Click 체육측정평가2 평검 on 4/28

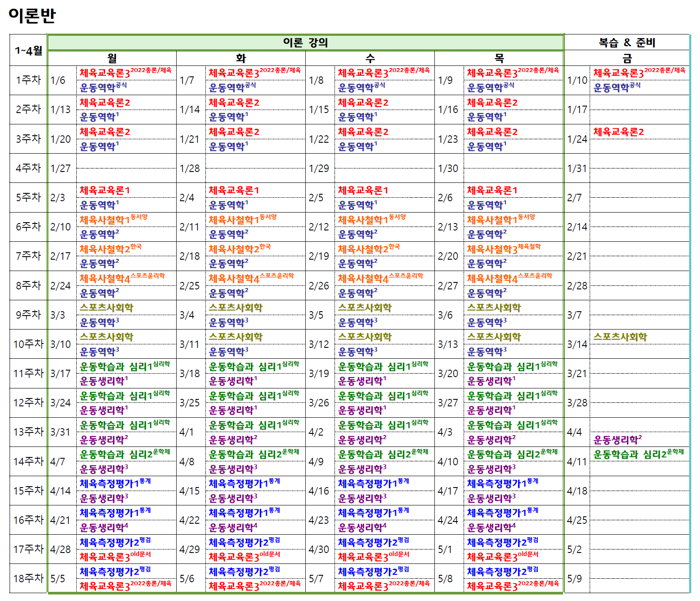click(x=115, y=542)
